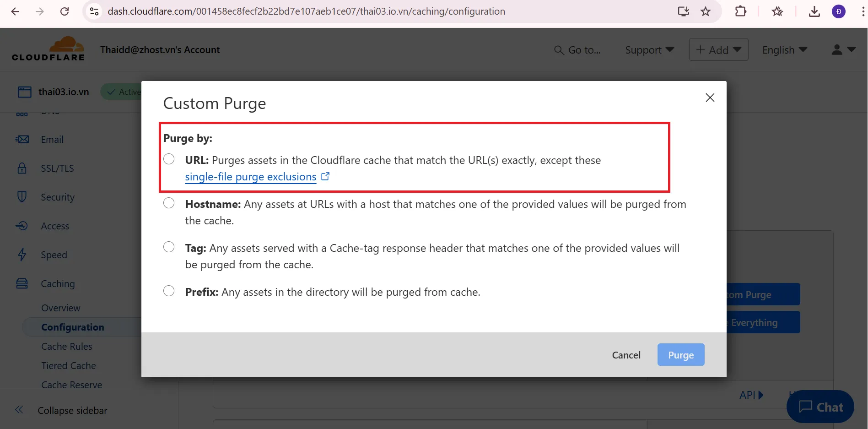This screenshot has width=868, height=429.
Task: Click the Email sidebar icon
Action: tap(22, 139)
